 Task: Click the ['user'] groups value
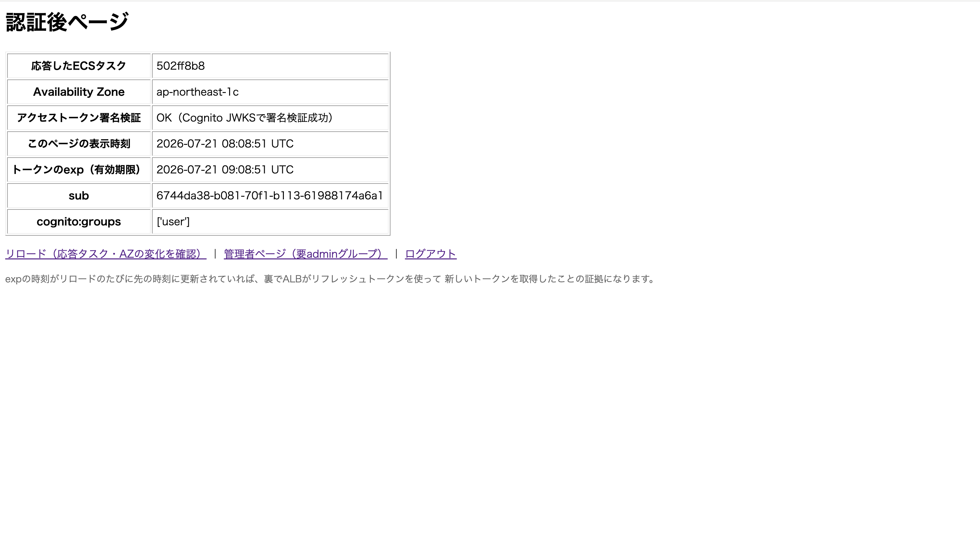click(x=173, y=221)
